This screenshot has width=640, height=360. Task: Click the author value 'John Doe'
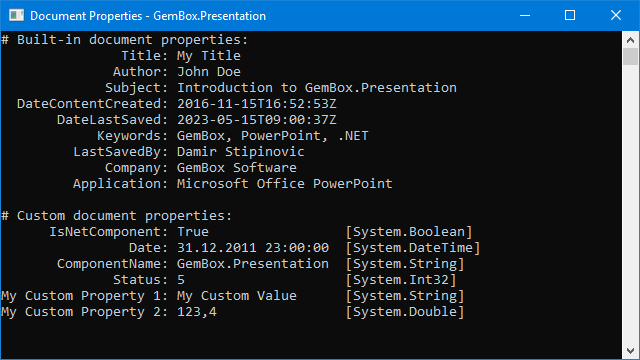[x=209, y=72]
